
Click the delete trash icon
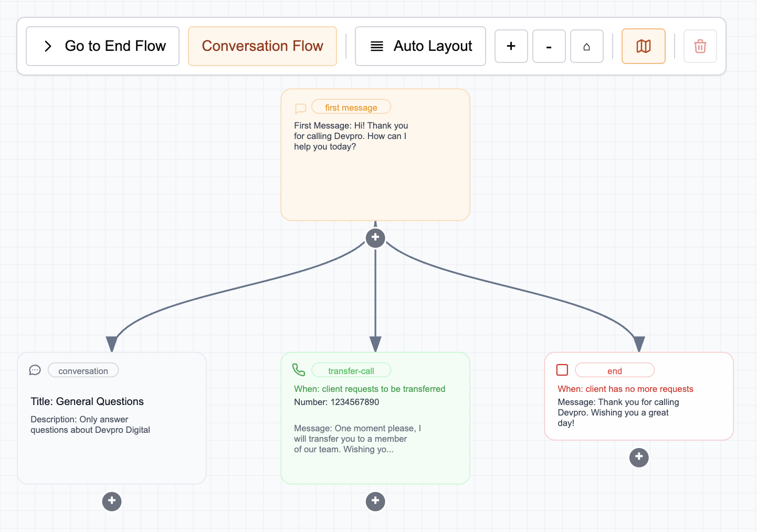[700, 46]
